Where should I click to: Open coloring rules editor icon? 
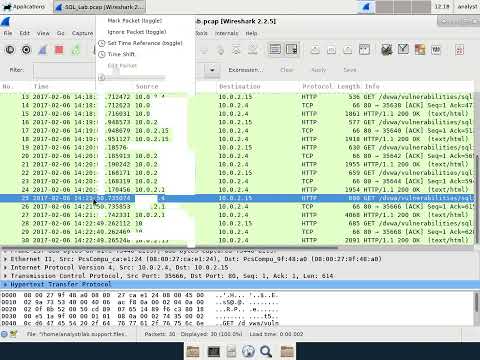420,50
